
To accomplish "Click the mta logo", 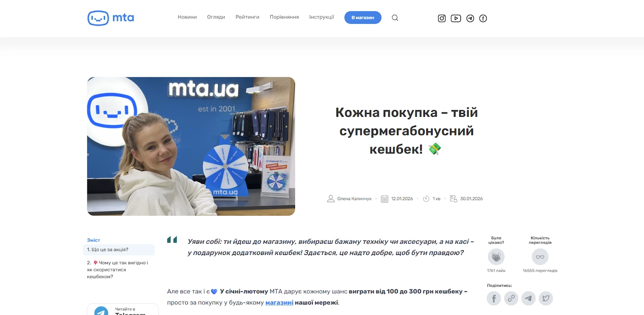I will [111, 18].
